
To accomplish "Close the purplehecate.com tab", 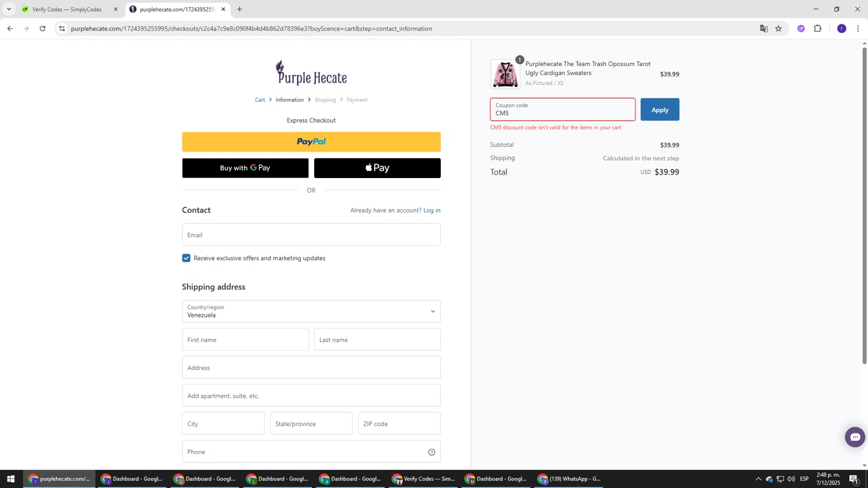I will tap(223, 9).
